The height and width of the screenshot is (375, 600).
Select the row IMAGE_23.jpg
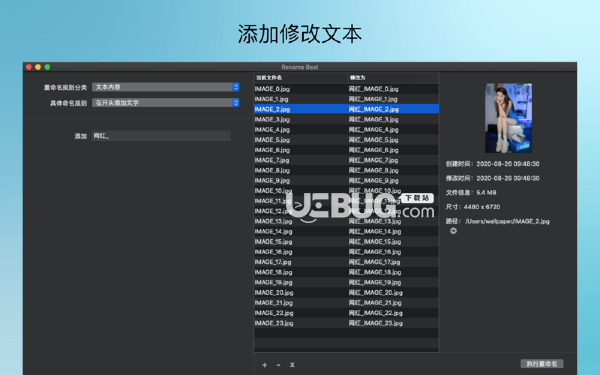click(346, 323)
